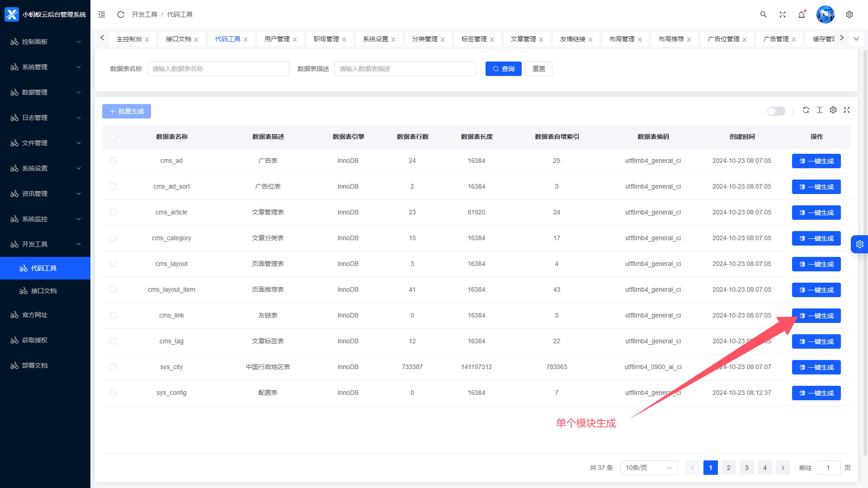Expand the 系统管理 sidebar menu
Viewport: 868px width, 488px height.
pyautogui.click(x=45, y=67)
